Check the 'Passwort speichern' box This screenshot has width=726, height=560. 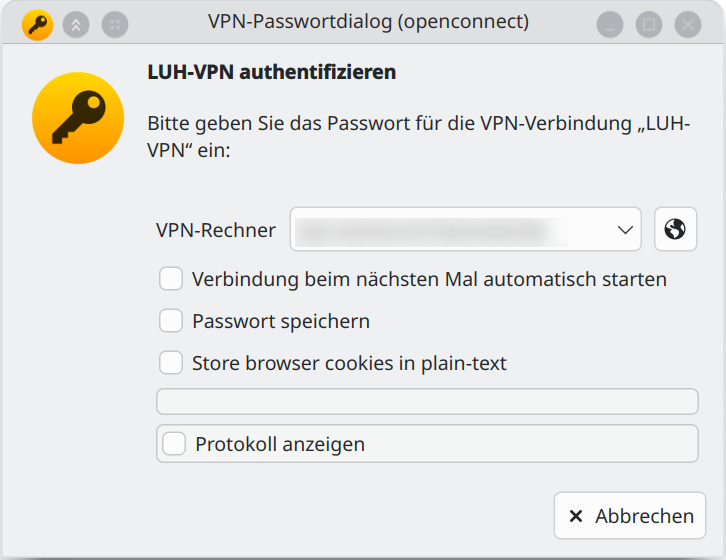click(171, 321)
